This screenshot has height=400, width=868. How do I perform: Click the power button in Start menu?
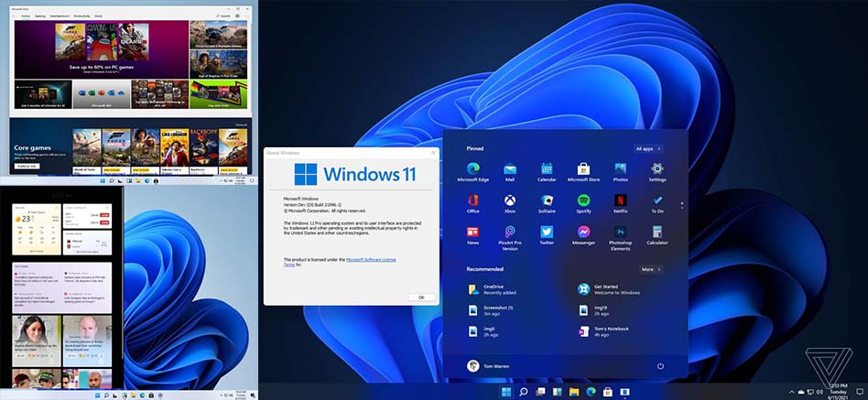[660, 366]
